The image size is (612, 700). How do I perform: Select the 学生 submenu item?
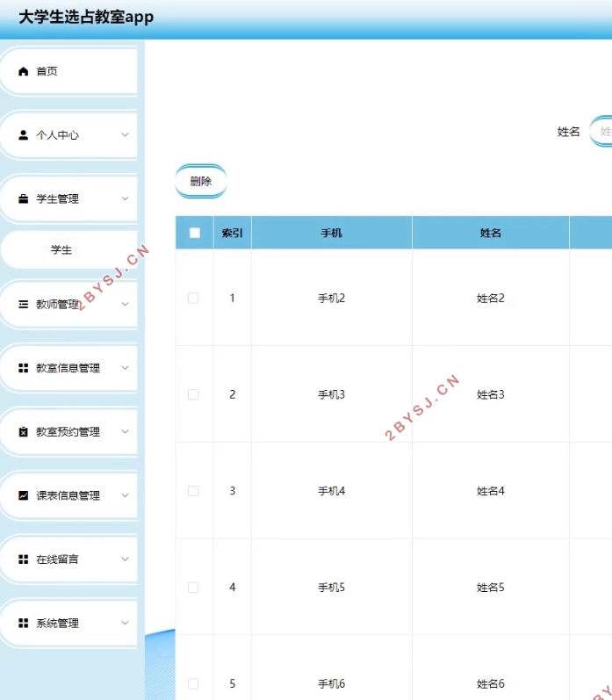68,249
